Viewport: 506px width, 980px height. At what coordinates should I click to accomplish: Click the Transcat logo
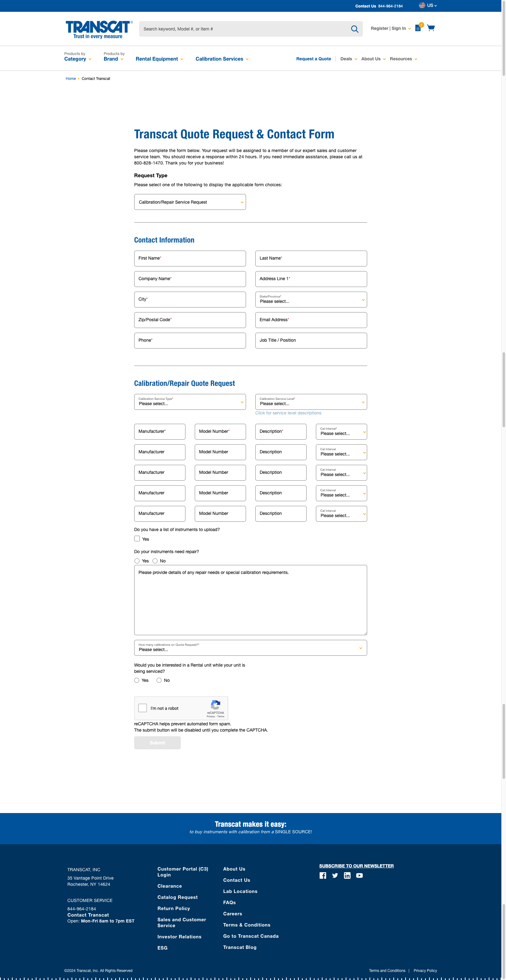tap(98, 29)
